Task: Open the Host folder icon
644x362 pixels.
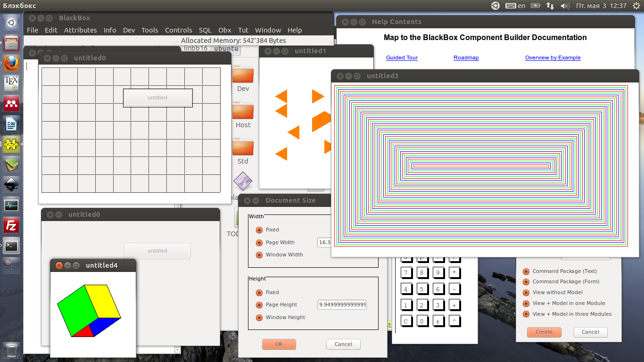Action: coord(243,111)
